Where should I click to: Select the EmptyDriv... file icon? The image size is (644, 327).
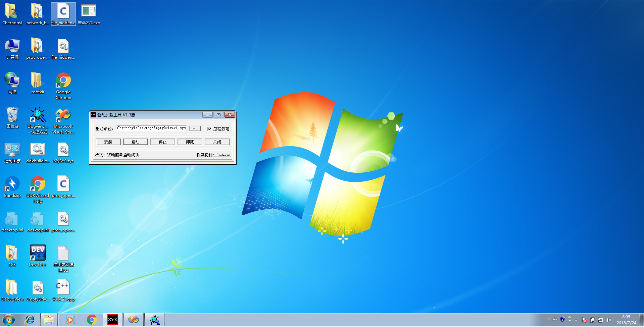pyautogui.click(x=38, y=290)
